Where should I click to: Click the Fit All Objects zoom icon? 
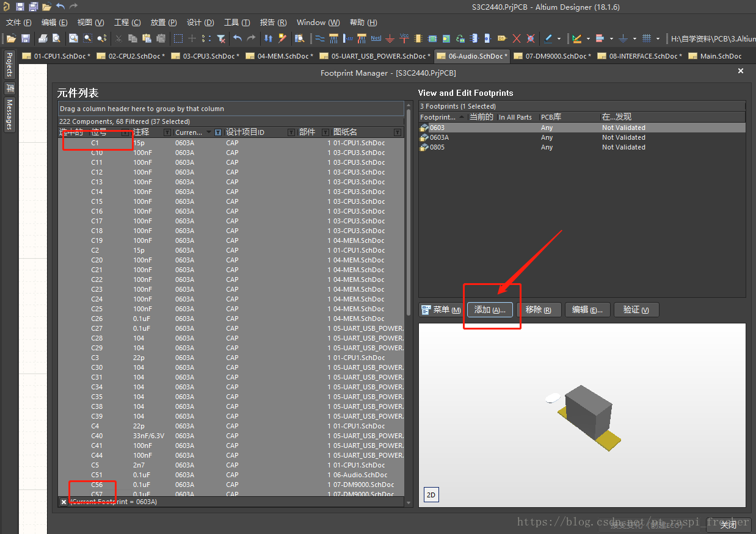point(73,38)
